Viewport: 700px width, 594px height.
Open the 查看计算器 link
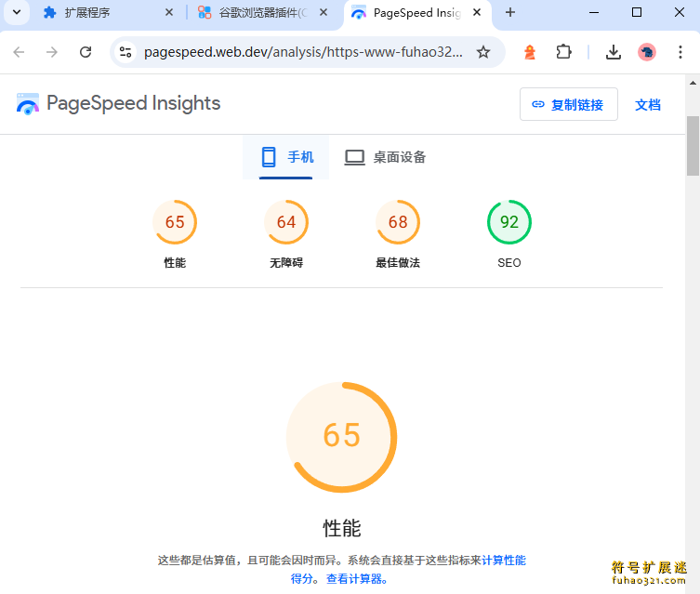point(357,579)
